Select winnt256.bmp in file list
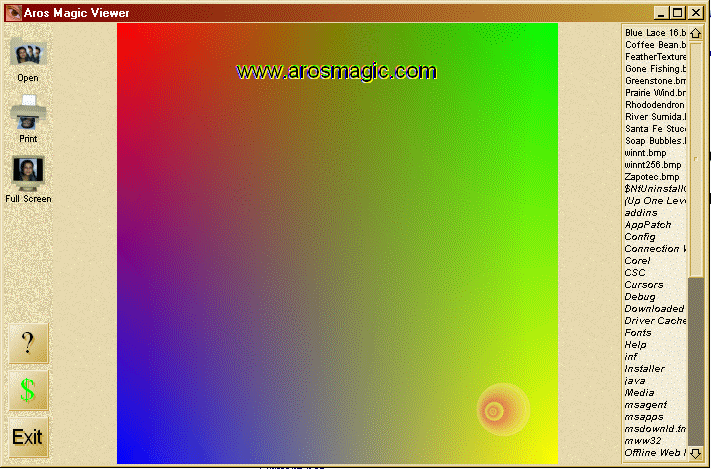The width and height of the screenshot is (711, 469). 653,165
